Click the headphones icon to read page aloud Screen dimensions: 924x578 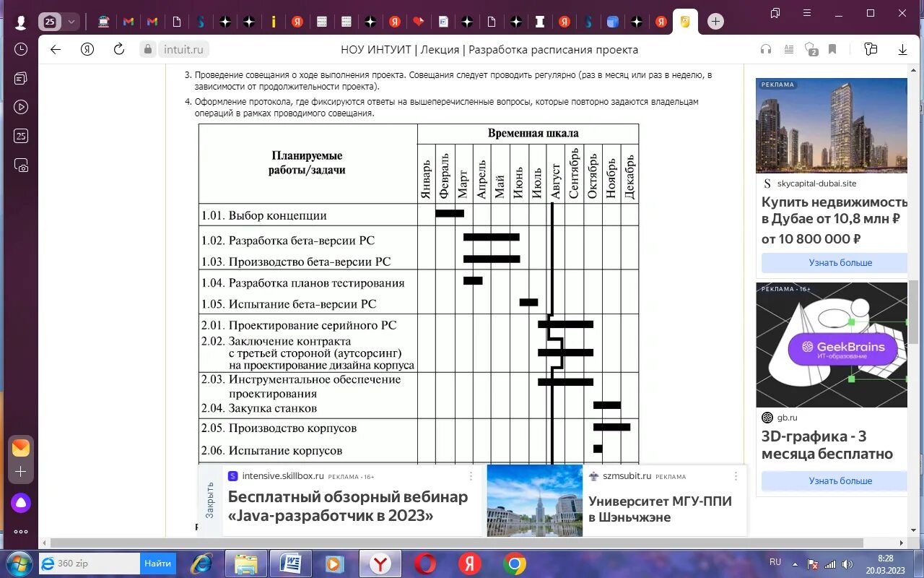coord(765,49)
